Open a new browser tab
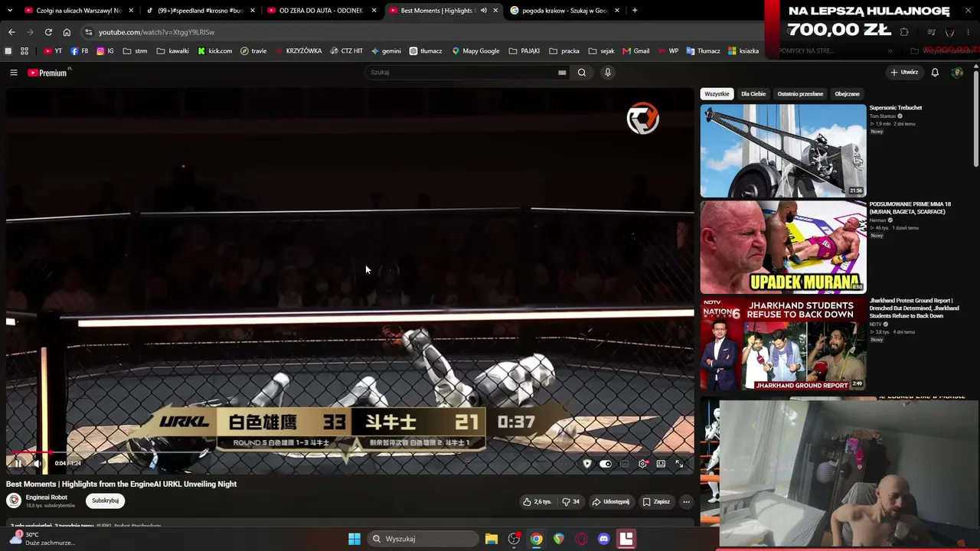 (635, 11)
